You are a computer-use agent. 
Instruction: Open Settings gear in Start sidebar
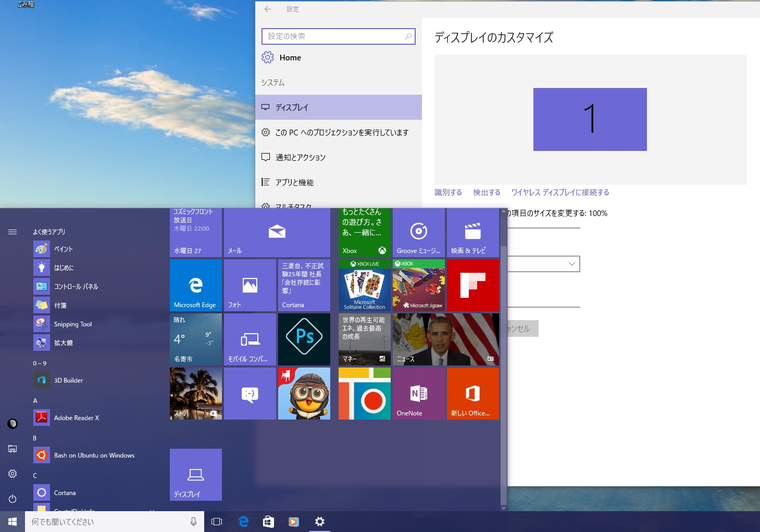pos(13,474)
